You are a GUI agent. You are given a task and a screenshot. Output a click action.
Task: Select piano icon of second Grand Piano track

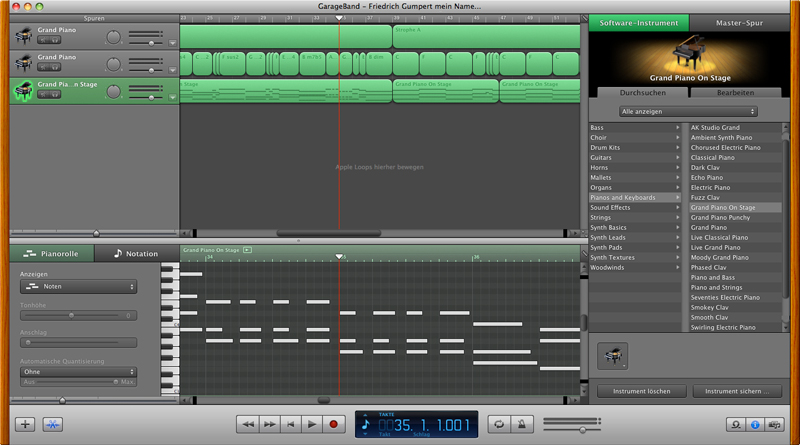tap(23, 63)
